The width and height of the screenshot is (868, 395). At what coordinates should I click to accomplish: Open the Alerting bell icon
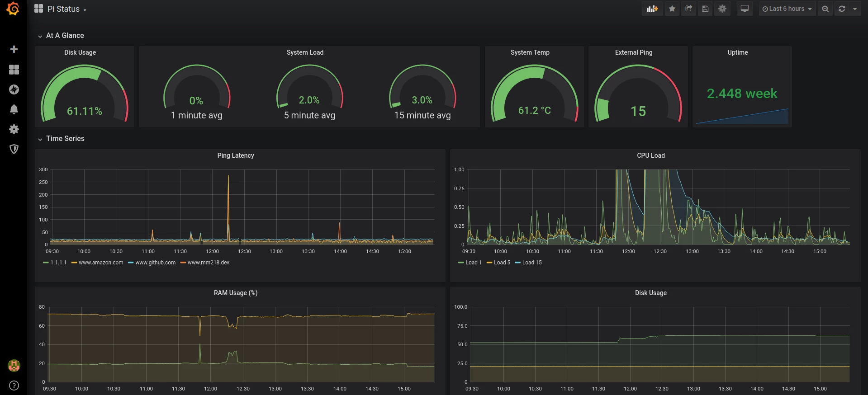coord(14,109)
